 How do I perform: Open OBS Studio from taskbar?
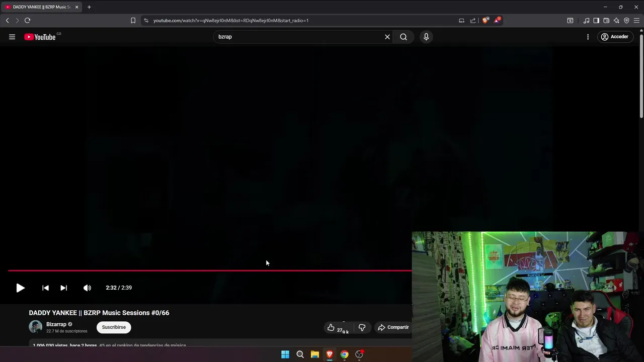click(359, 354)
